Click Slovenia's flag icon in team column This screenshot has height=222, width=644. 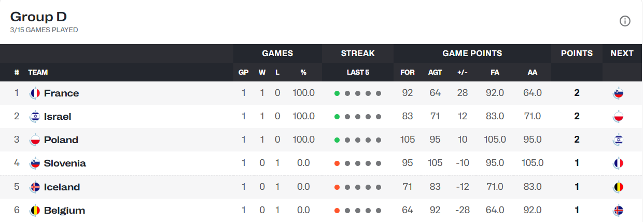35,163
